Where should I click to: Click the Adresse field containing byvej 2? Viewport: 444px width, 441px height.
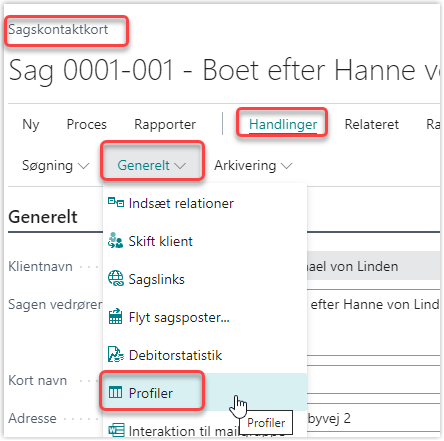373,418
